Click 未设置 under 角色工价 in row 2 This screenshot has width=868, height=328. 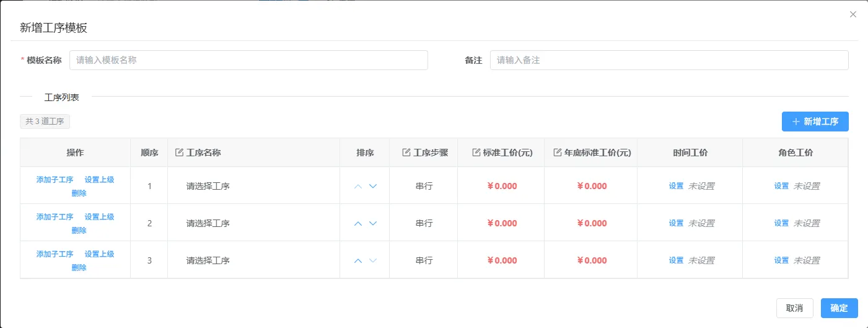[x=807, y=223]
